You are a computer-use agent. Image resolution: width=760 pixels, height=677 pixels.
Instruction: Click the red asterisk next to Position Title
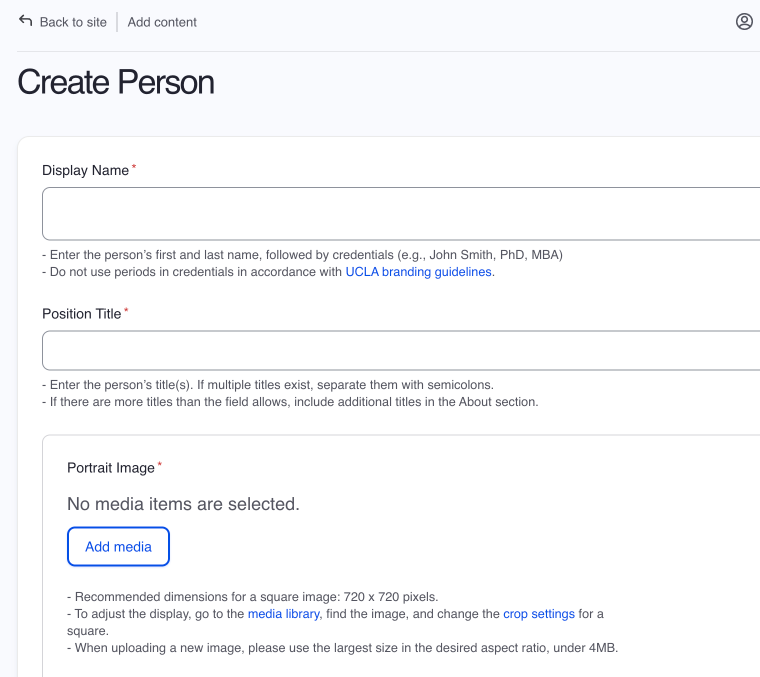(126, 312)
